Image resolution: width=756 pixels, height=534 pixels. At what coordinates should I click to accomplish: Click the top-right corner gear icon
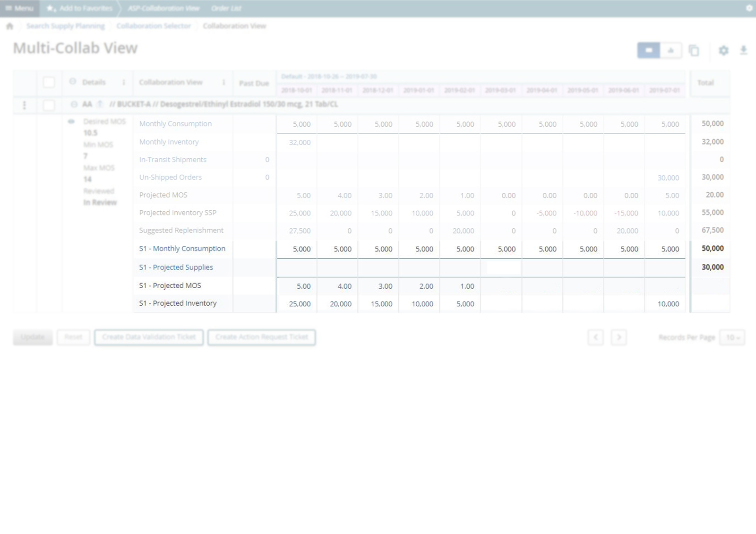click(749, 8)
